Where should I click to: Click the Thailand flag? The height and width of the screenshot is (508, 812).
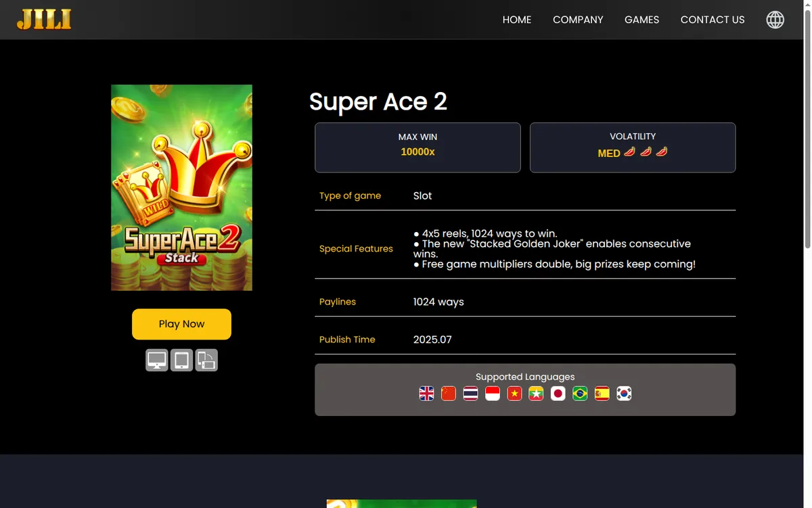470,394
